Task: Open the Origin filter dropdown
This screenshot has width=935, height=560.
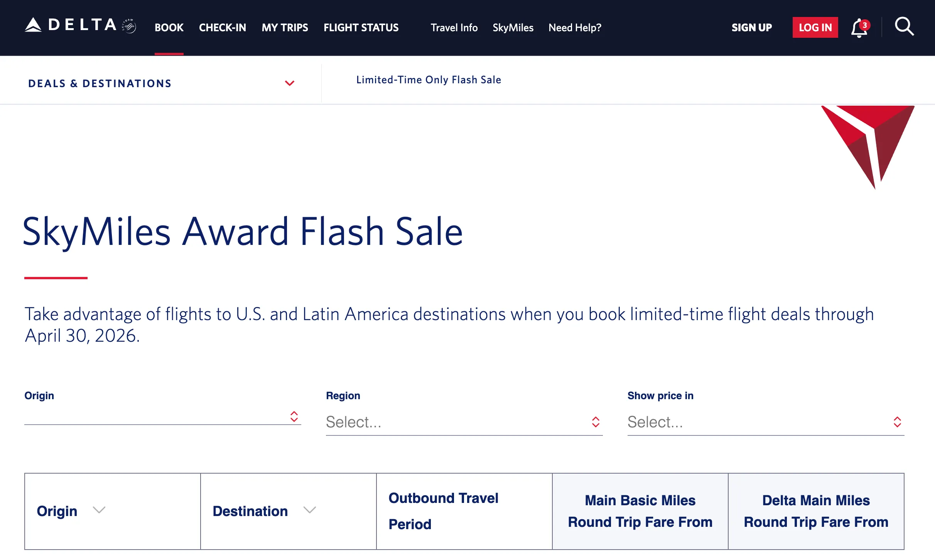Action: 162,417
